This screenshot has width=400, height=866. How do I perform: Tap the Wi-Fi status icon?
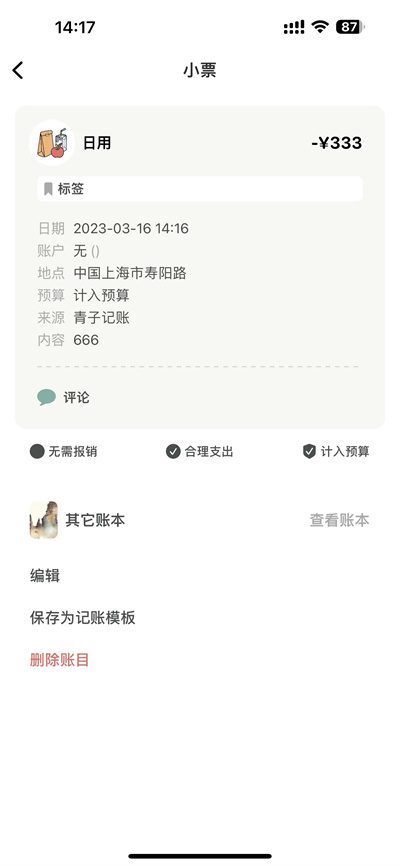319,27
